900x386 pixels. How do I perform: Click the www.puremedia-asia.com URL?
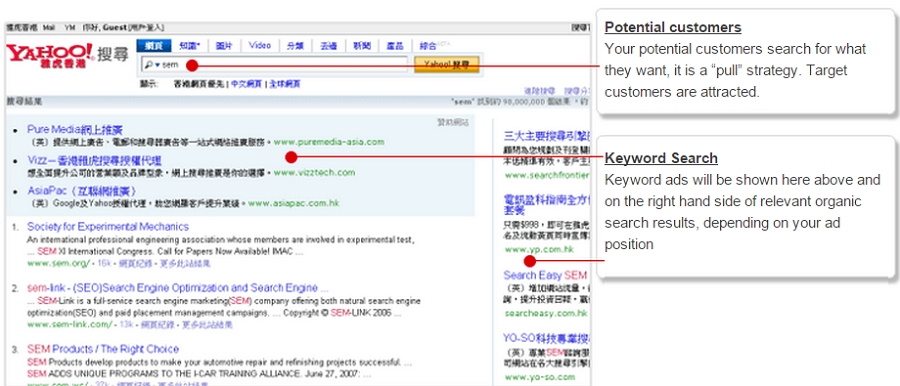tap(329, 142)
